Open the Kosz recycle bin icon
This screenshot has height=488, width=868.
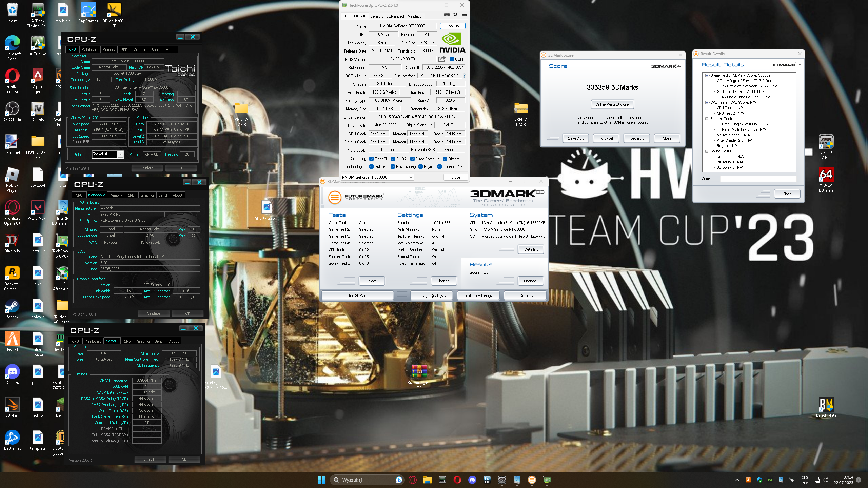[13, 13]
